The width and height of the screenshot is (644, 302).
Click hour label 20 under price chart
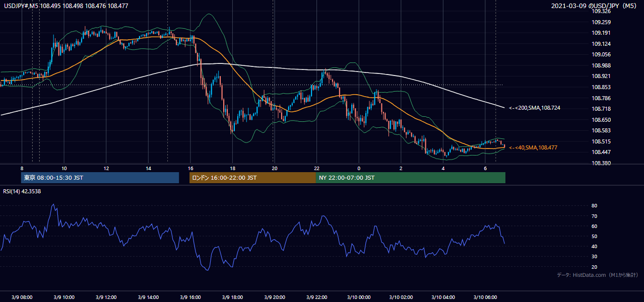pos(275,168)
